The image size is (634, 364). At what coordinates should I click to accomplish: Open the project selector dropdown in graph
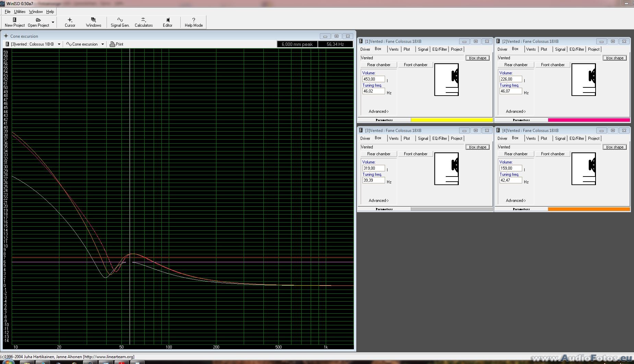[59, 44]
